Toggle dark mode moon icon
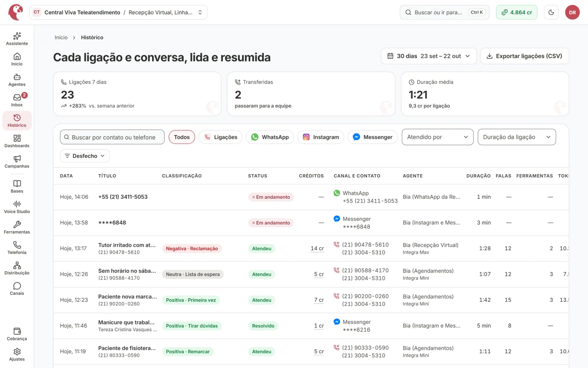Image resolution: width=588 pixels, height=368 pixels. 551,12
